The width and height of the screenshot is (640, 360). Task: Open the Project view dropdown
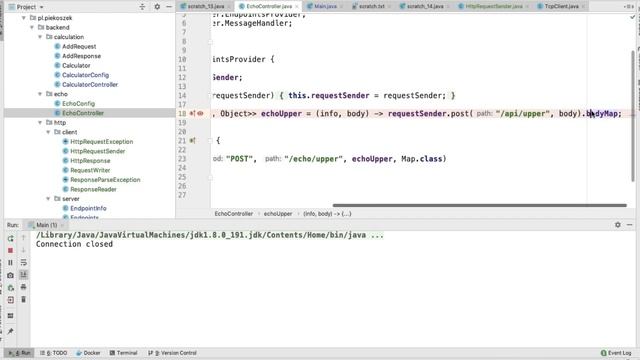coord(41,7)
